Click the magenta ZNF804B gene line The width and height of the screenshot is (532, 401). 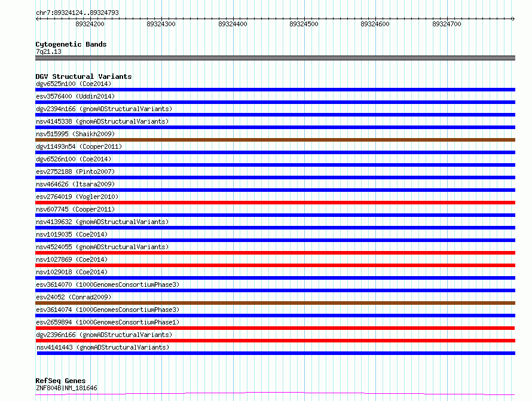click(x=275, y=394)
